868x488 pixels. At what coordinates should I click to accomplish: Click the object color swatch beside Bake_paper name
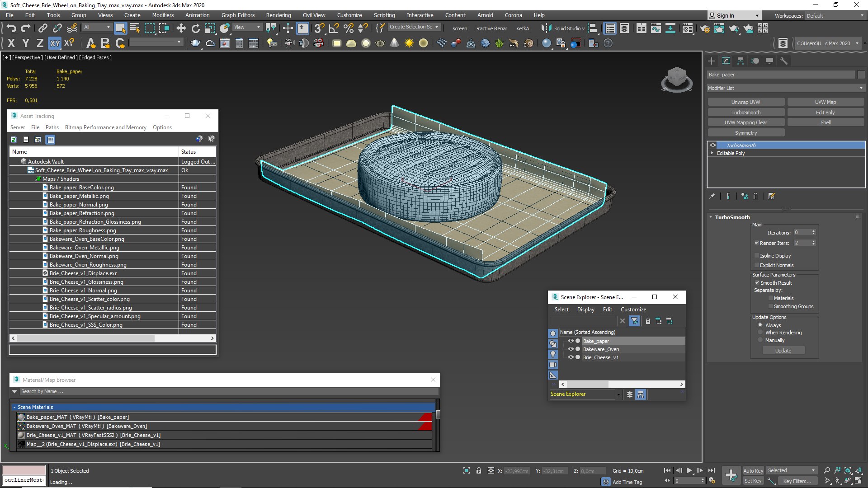coord(861,75)
